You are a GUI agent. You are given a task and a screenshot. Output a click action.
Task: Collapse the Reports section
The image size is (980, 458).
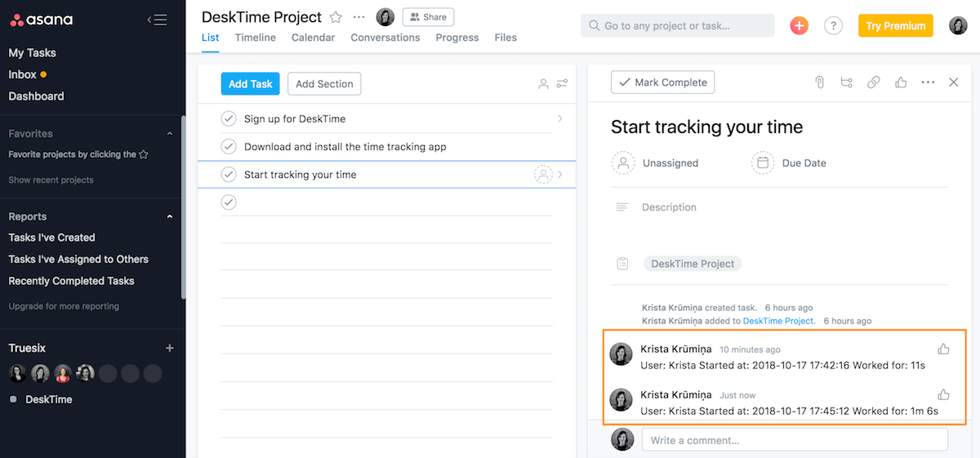(170, 217)
